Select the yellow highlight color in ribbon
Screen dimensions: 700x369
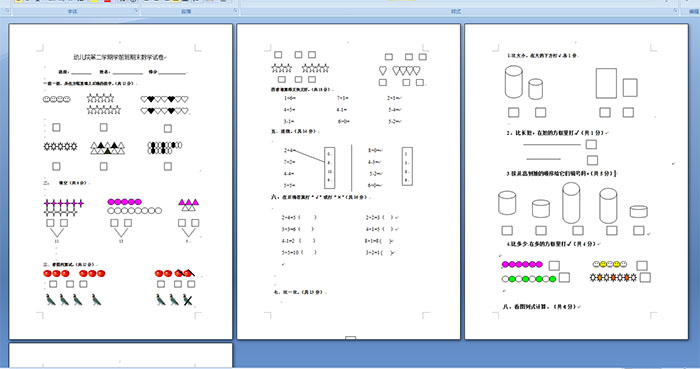[95, 1]
